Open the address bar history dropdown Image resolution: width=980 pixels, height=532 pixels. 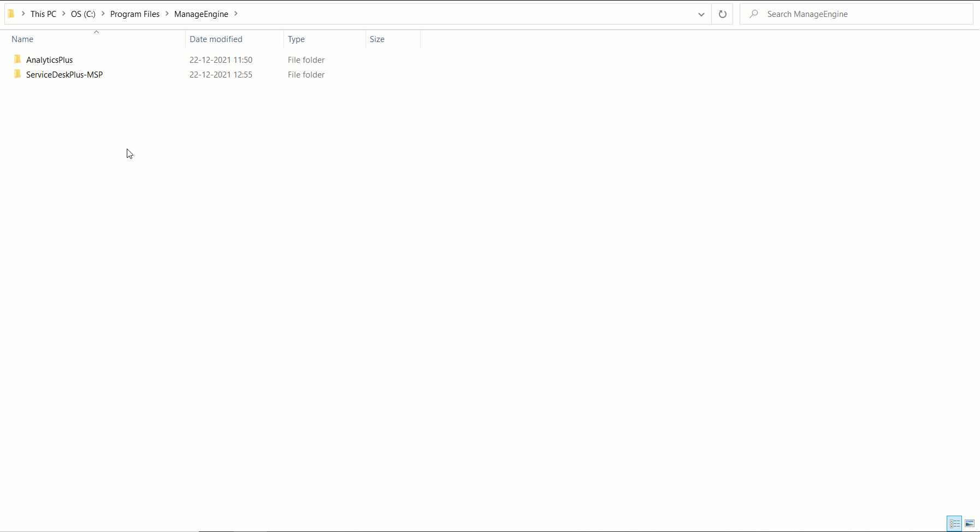[701, 14]
